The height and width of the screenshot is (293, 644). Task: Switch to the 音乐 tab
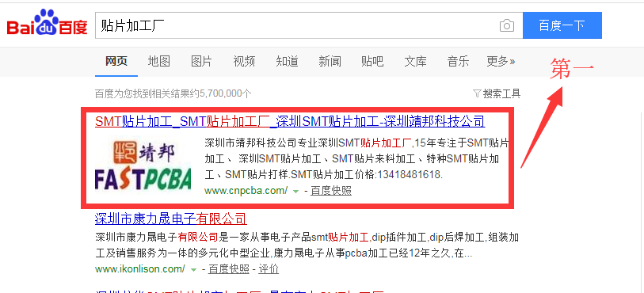click(458, 62)
